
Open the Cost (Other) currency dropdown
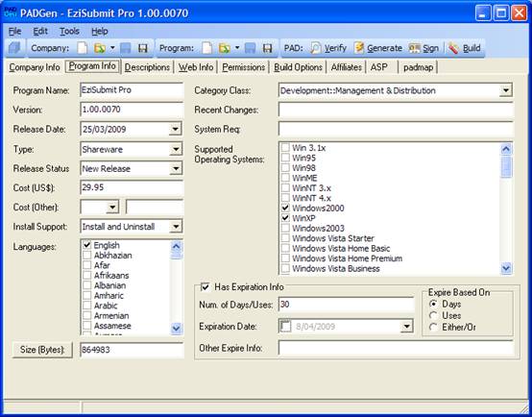point(112,207)
